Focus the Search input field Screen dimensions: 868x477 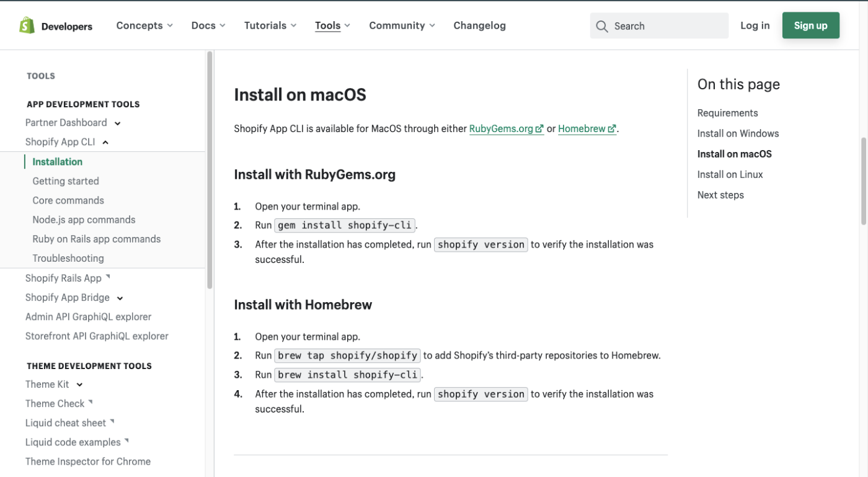pyautogui.click(x=666, y=26)
